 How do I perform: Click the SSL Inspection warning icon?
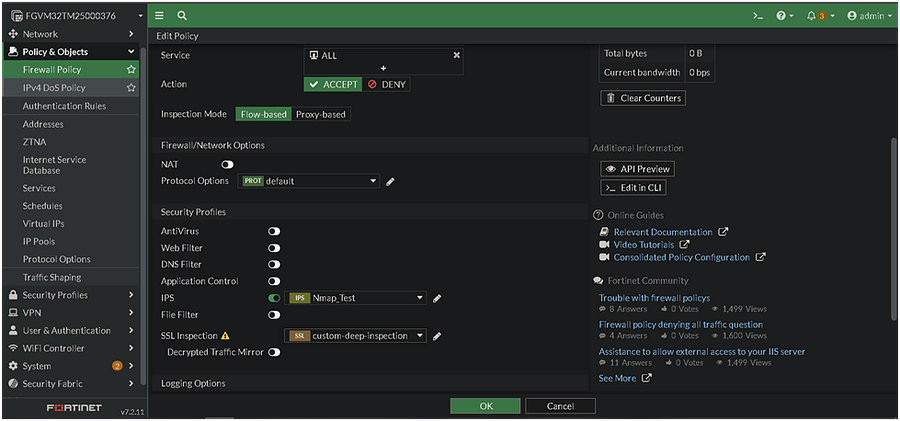pyautogui.click(x=225, y=336)
